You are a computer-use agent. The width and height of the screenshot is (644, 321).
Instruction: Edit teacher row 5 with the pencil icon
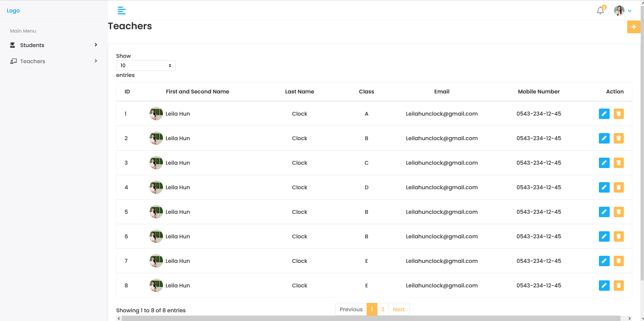[604, 212]
